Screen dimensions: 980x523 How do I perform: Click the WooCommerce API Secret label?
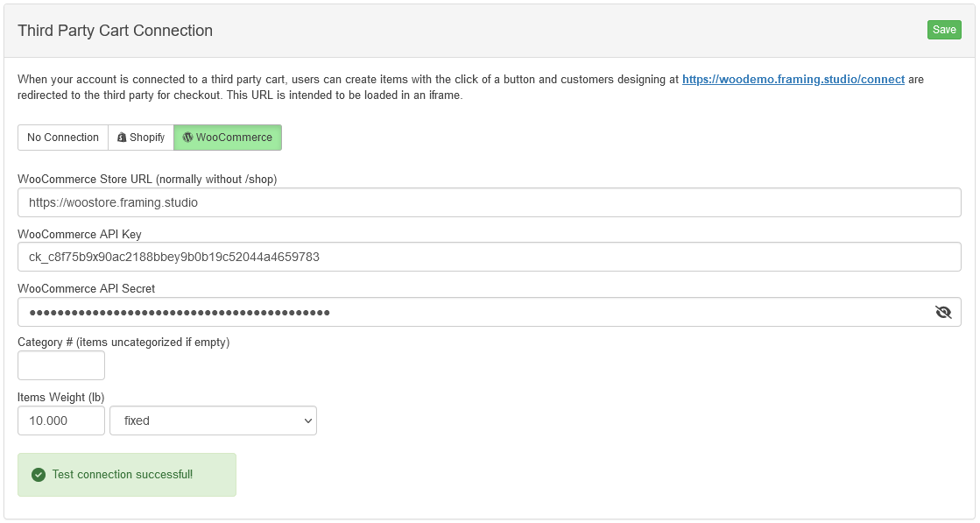(x=86, y=289)
